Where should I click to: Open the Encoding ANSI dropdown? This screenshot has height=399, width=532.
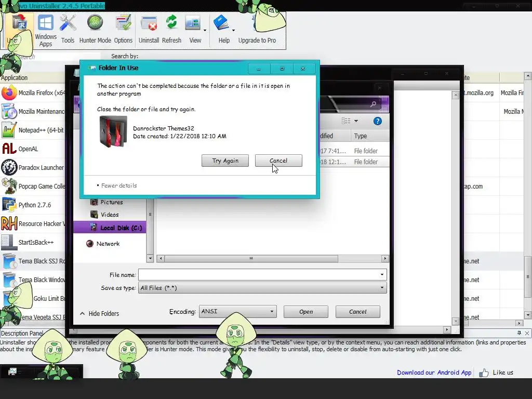tap(238, 312)
